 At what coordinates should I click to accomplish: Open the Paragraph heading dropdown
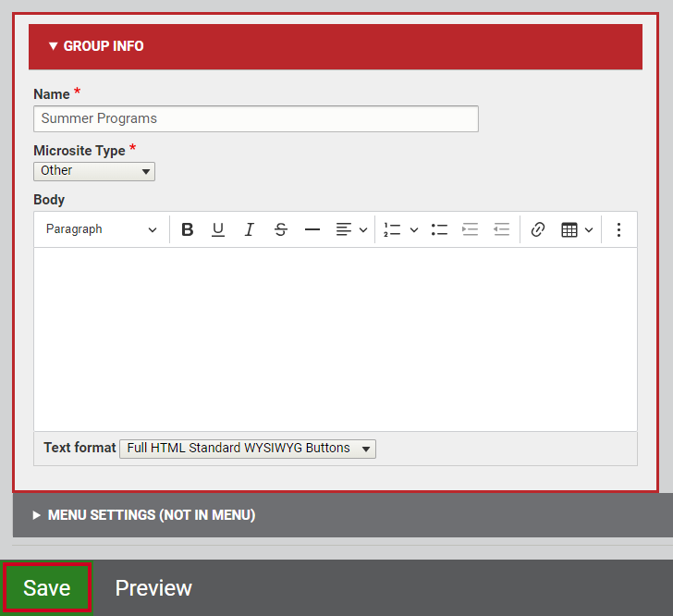(102, 229)
